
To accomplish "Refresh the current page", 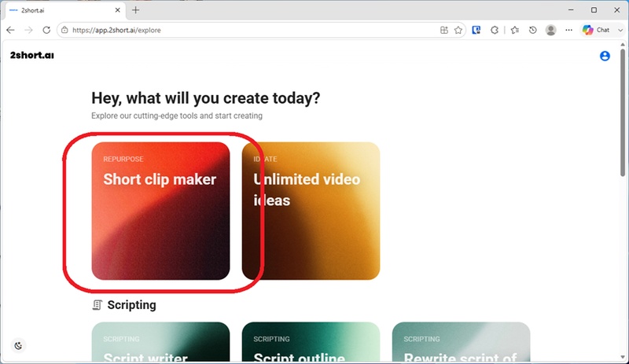I will [x=46, y=30].
